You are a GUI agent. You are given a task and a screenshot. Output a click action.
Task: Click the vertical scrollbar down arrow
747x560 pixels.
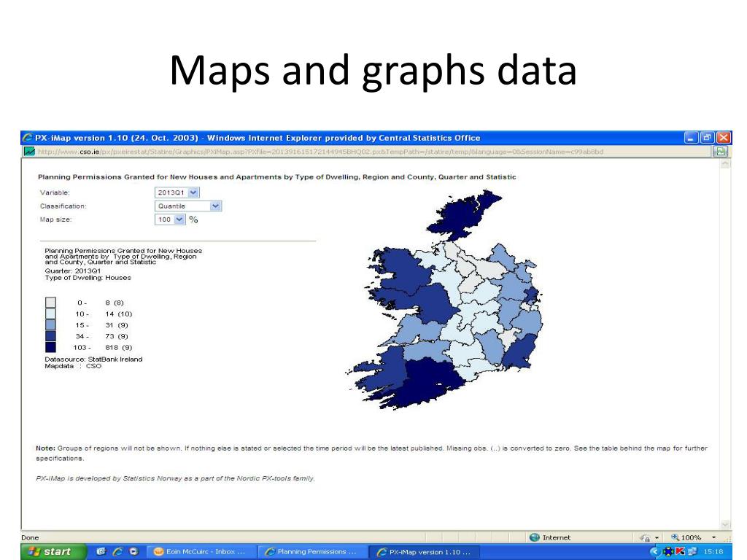(725, 524)
